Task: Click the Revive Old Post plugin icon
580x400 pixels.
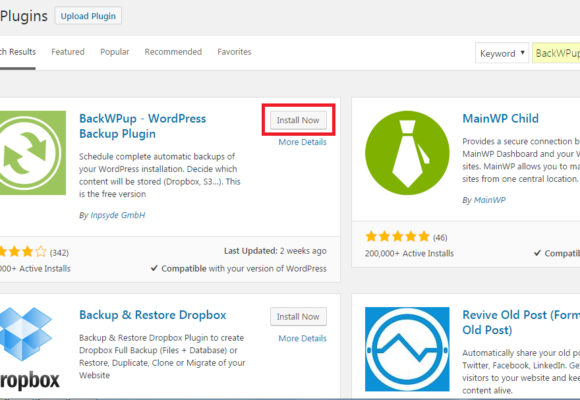Action: [407, 349]
